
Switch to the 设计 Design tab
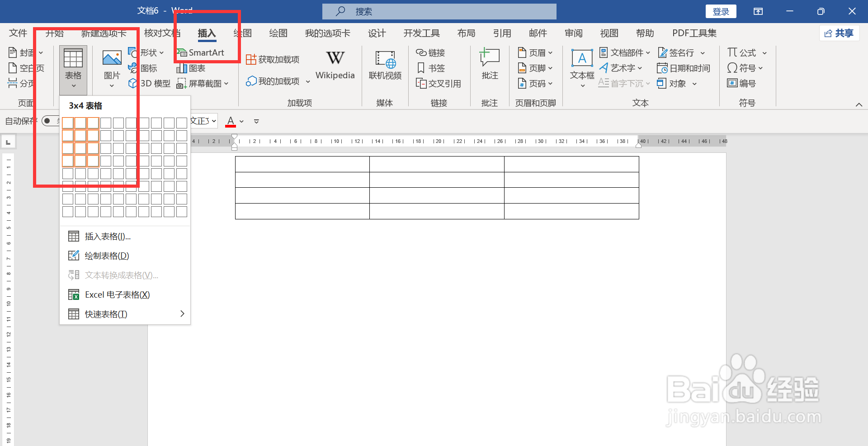point(377,33)
